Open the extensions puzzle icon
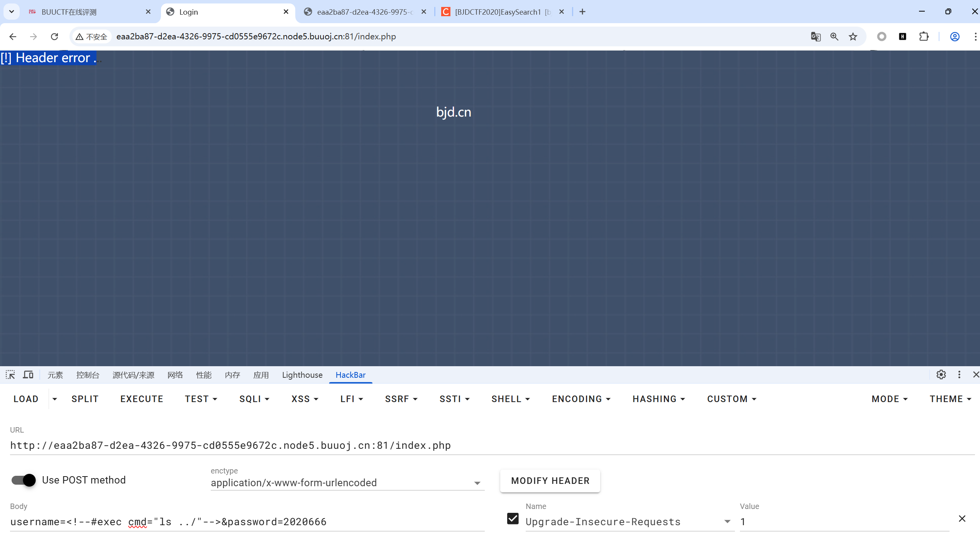This screenshot has width=980, height=541. click(923, 37)
